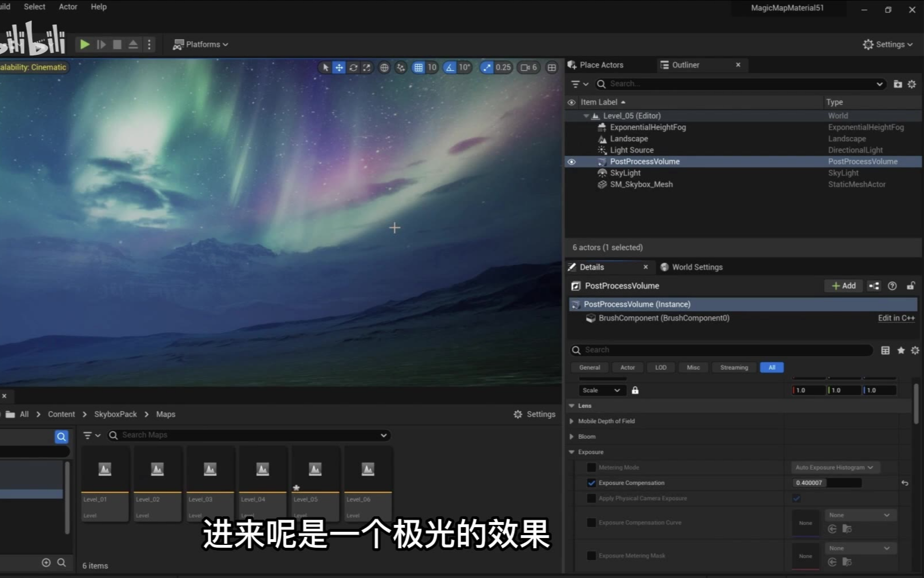924x578 pixels.
Task: Collapse the Exposure section
Action: click(x=572, y=452)
